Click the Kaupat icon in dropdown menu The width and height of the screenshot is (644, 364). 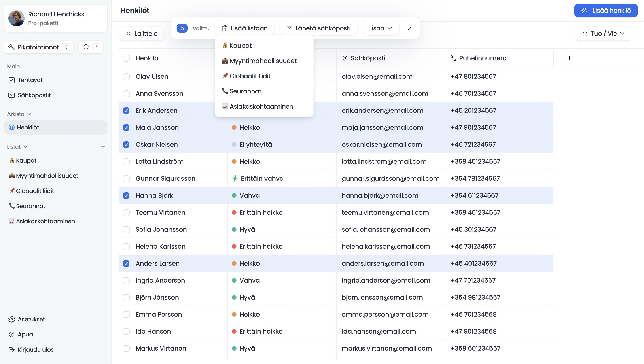[225, 46]
